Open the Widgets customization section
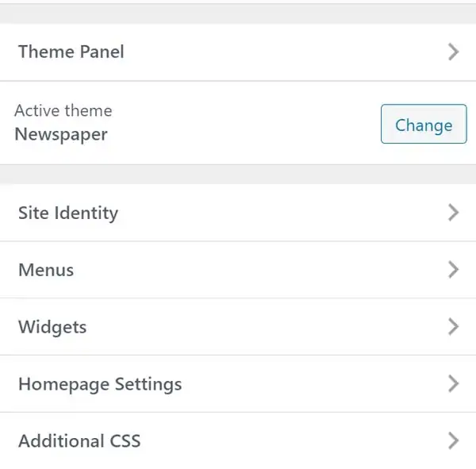The height and width of the screenshot is (469, 476). [x=238, y=327]
